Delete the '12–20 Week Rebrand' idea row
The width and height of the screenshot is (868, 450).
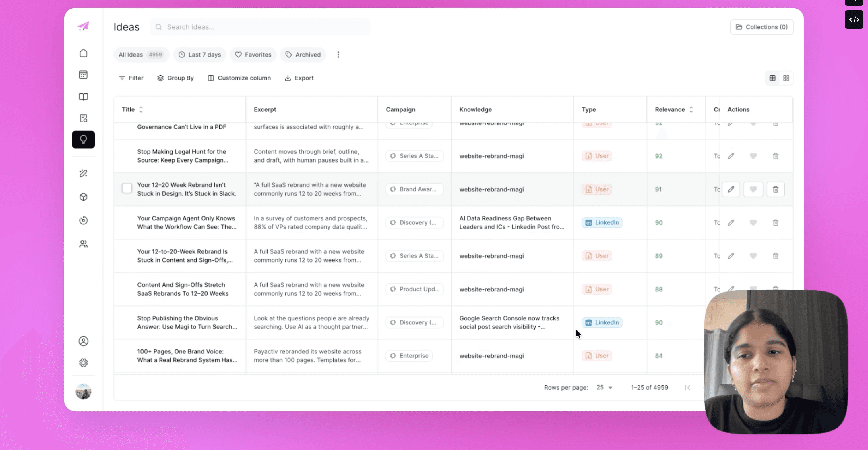click(775, 189)
